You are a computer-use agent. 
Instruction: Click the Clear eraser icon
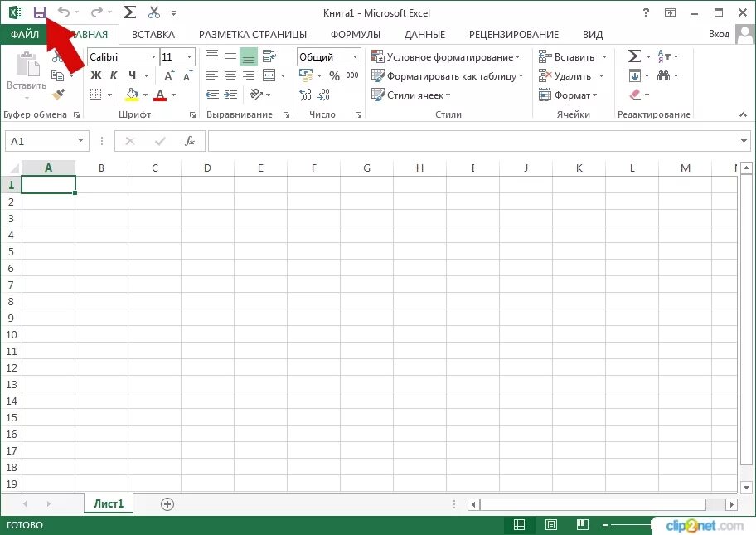pyautogui.click(x=635, y=95)
